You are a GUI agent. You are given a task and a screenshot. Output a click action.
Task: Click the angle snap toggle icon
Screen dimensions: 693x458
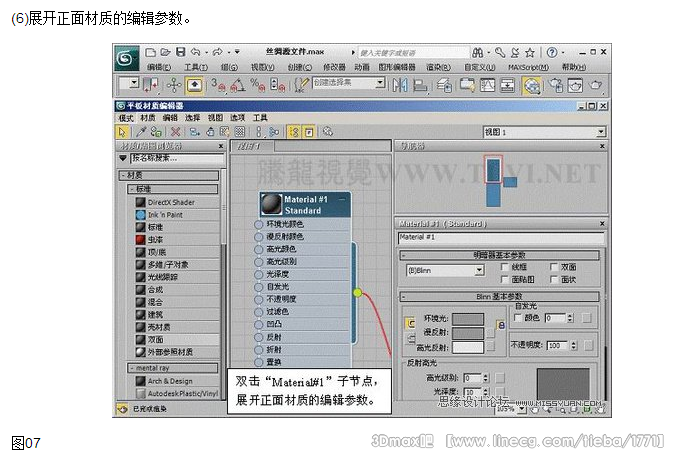pyautogui.click(x=237, y=84)
